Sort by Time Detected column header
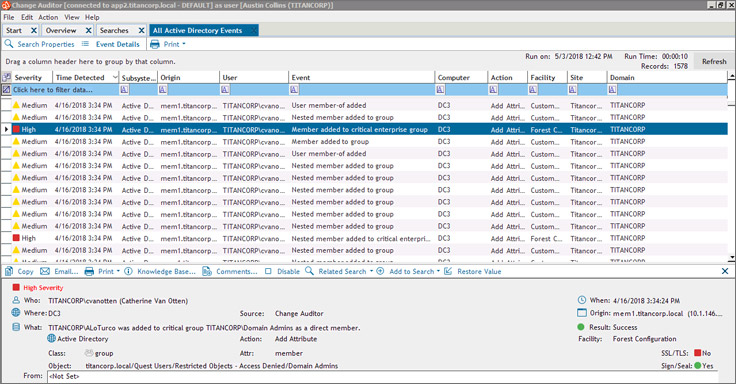Screen dimensions: 736x384 click(x=80, y=77)
